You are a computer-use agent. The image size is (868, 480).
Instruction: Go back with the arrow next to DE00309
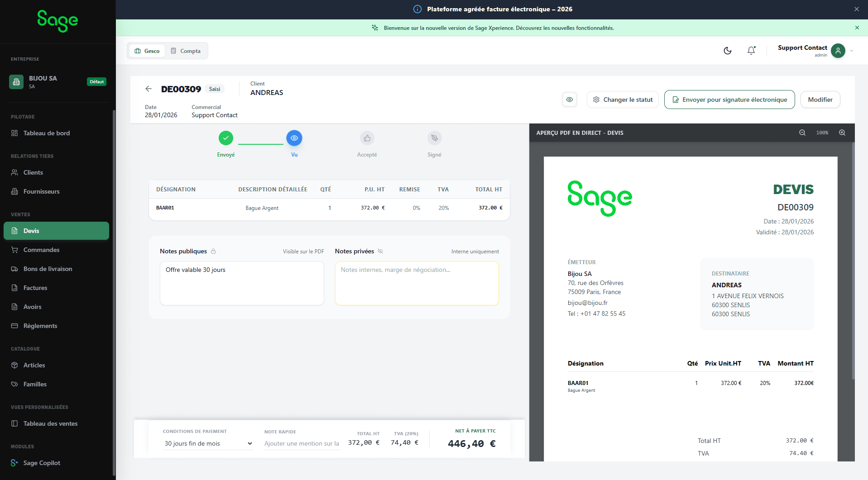click(x=149, y=89)
